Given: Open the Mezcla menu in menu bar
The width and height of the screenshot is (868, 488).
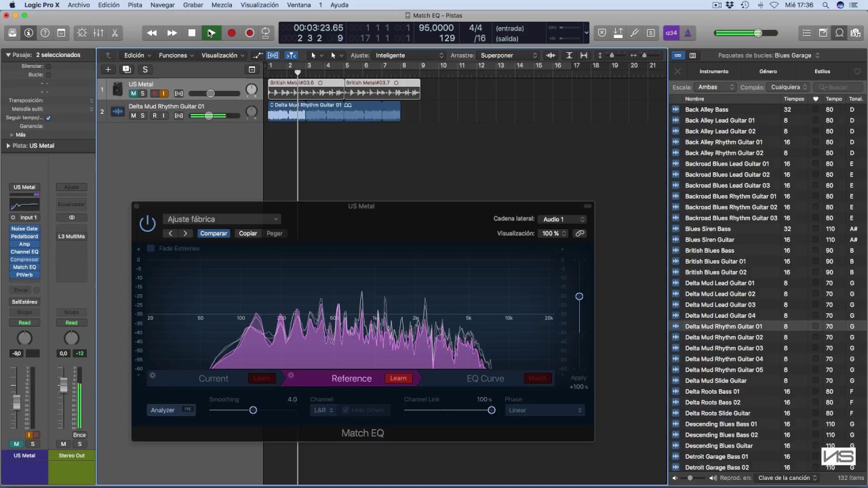Looking at the screenshot, I should point(221,5).
